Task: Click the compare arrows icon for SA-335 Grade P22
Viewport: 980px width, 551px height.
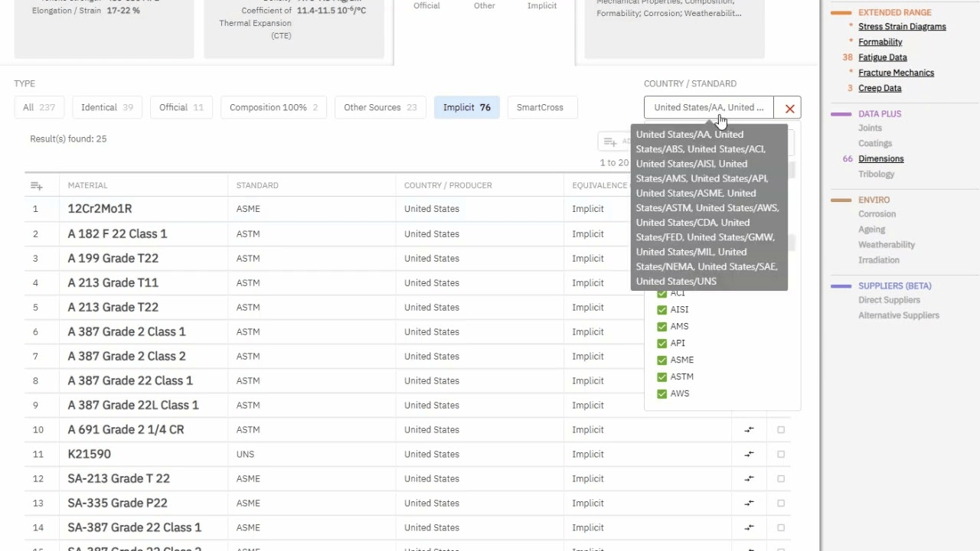Action: (x=749, y=504)
